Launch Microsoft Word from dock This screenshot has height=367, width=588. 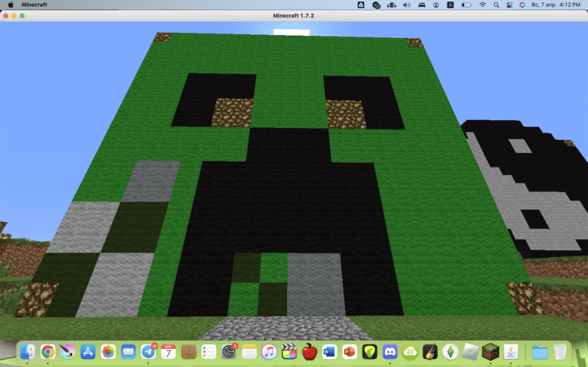[x=329, y=352]
